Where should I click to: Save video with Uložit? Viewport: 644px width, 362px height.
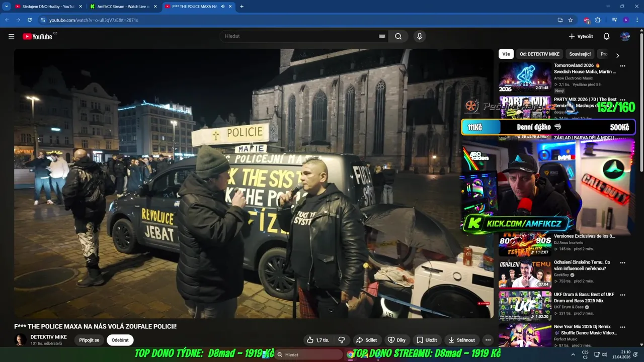pos(427,340)
